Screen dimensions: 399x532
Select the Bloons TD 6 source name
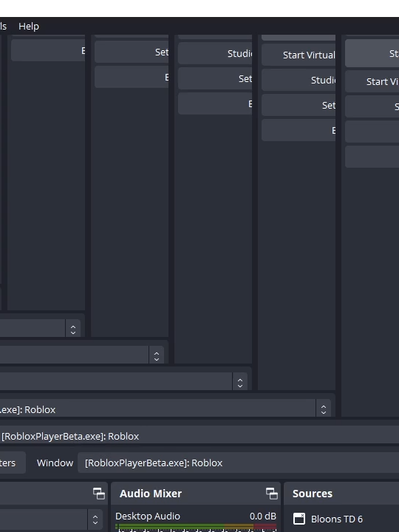(x=337, y=519)
